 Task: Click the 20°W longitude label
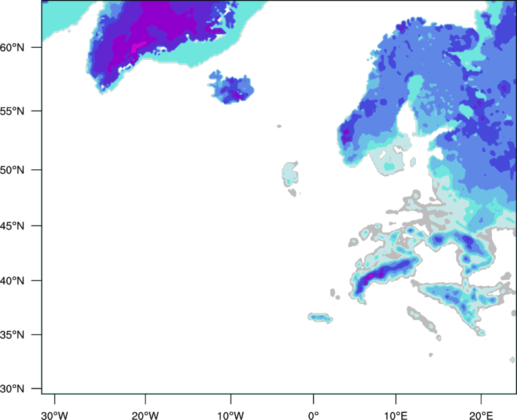[x=145, y=415]
